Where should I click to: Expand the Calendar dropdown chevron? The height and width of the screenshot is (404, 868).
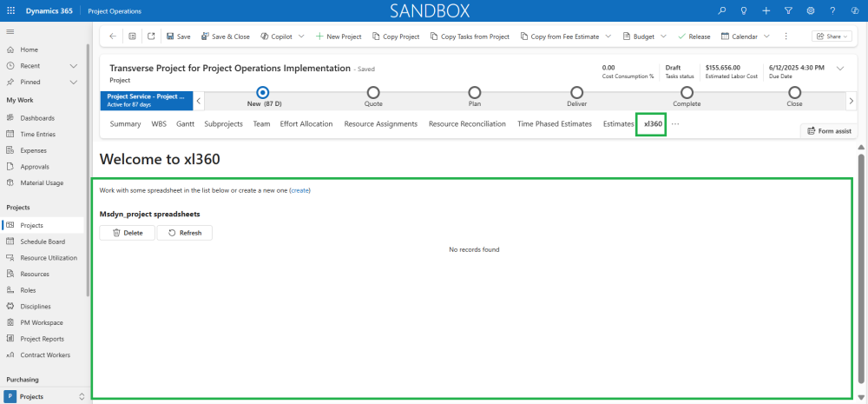pos(766,36)
